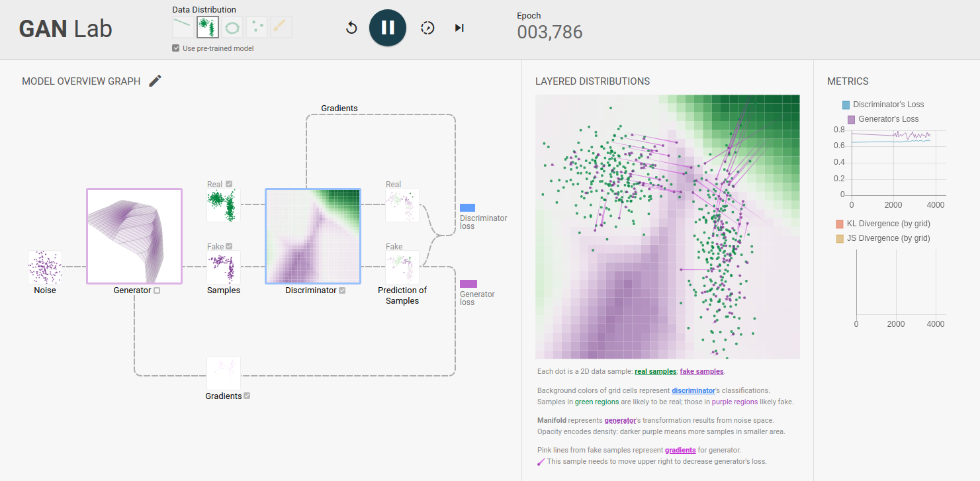Image resolution: width=980 pixels, height=481 pixels.
Task: Click the gradients link in description
Action: (x=680, y=450)
